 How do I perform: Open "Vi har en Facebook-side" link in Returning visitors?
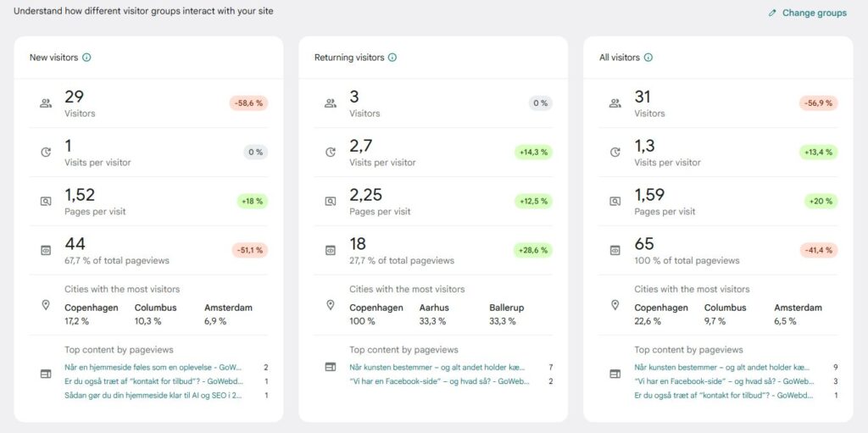[x=438, y=381]
